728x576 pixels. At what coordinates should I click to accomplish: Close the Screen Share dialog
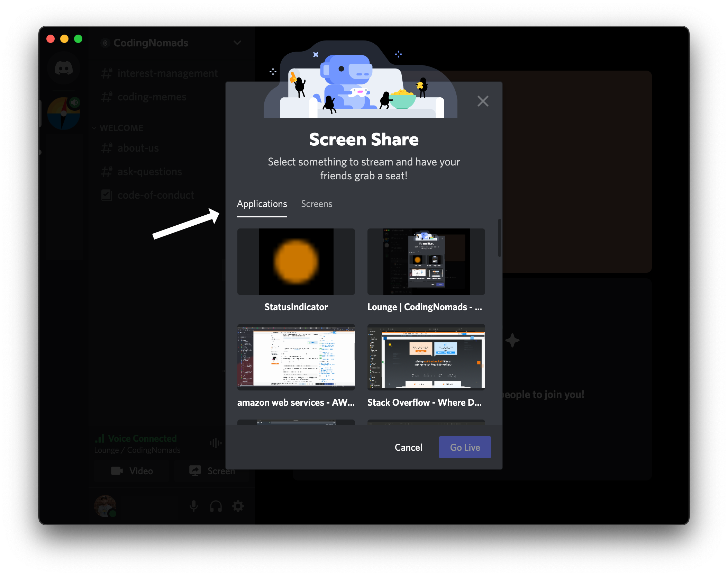tap(483, 101)
